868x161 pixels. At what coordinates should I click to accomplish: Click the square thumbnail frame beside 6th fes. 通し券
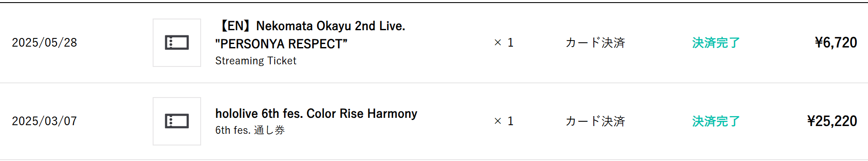177,121
